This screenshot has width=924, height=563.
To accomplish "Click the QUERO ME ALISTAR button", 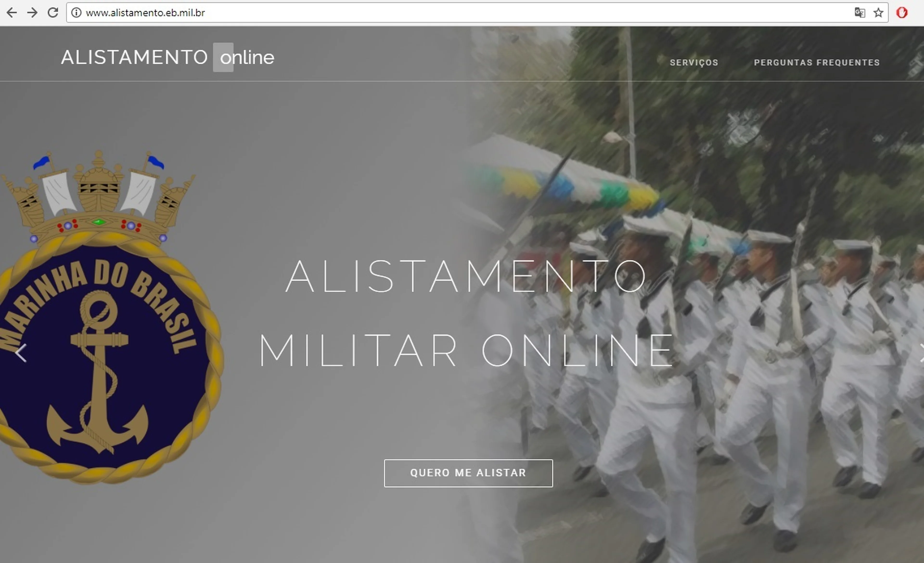I will (x=468, y=473).
